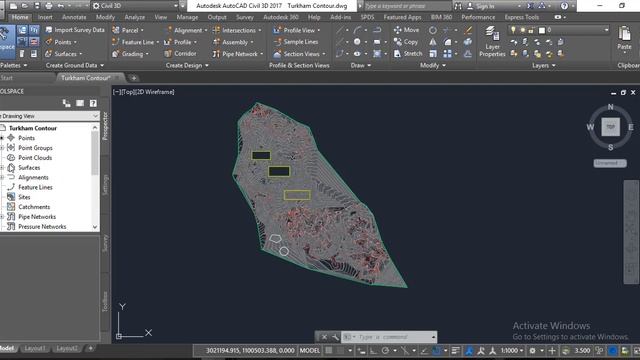Open the Annotate ribbon tab
The image size is (640, 360).
(x=74, y=17)
